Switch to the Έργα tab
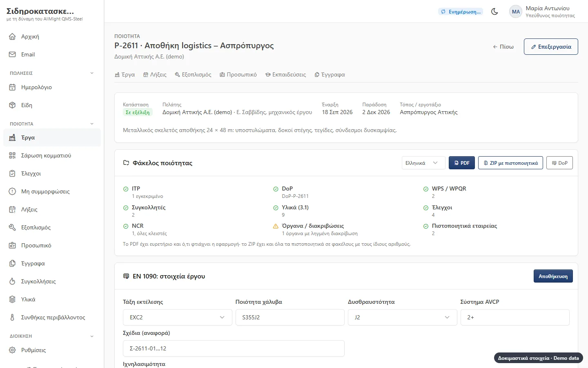588x368 pixels. point(125,74)
